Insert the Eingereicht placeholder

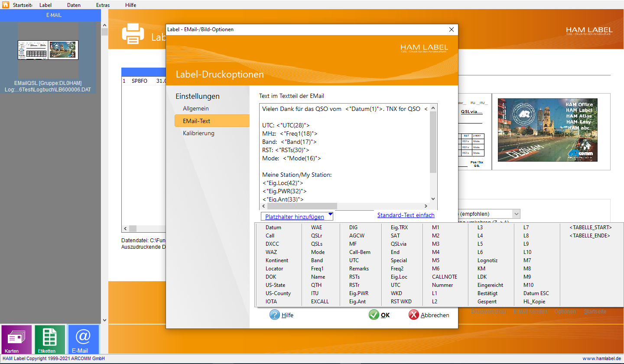[490, 285]
